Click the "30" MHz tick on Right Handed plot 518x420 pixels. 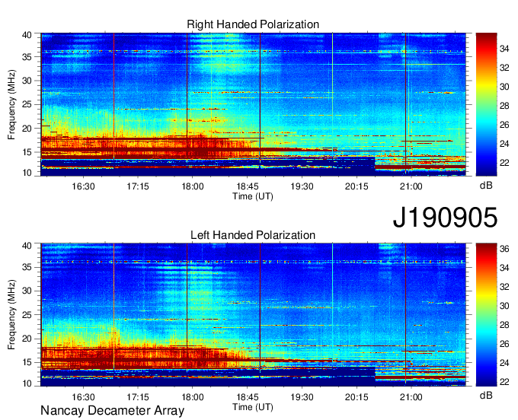[x=27, y=81]
